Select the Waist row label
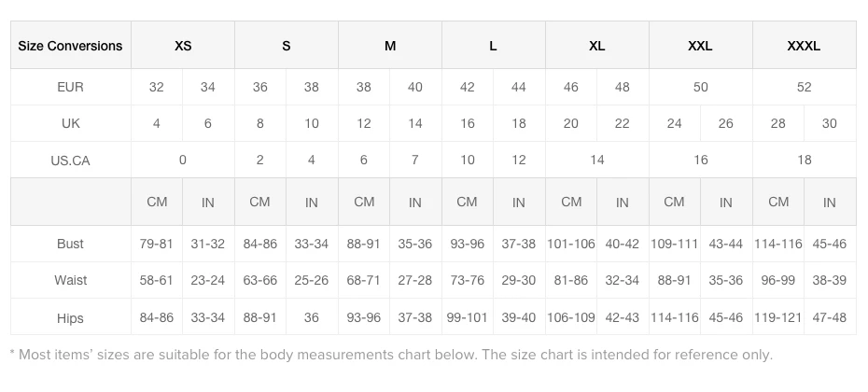The height and width of the screenshot is (392, 868). [x=71, y=280]
